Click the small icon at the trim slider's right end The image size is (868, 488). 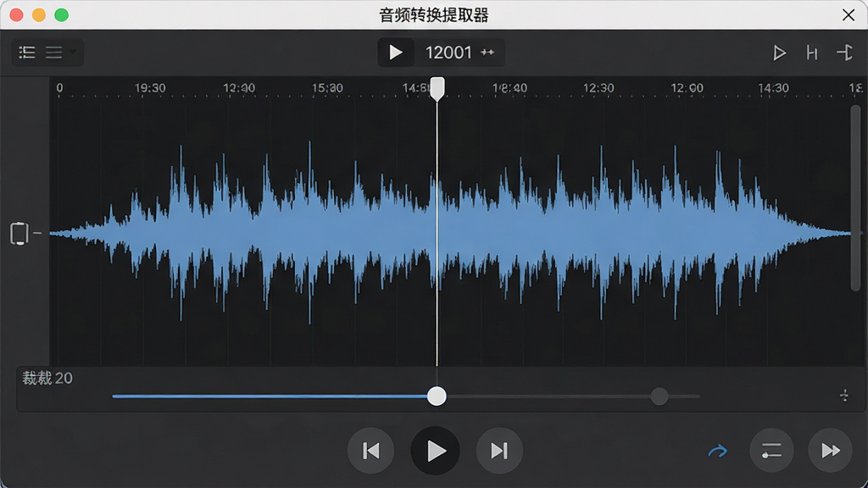[844, 395]
